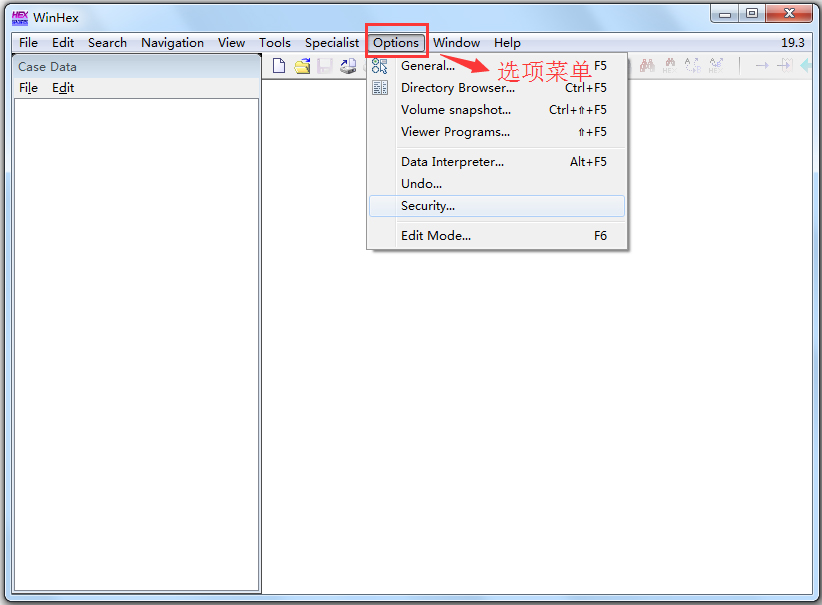Open the main Edit menu

click(x=63, y=43)
